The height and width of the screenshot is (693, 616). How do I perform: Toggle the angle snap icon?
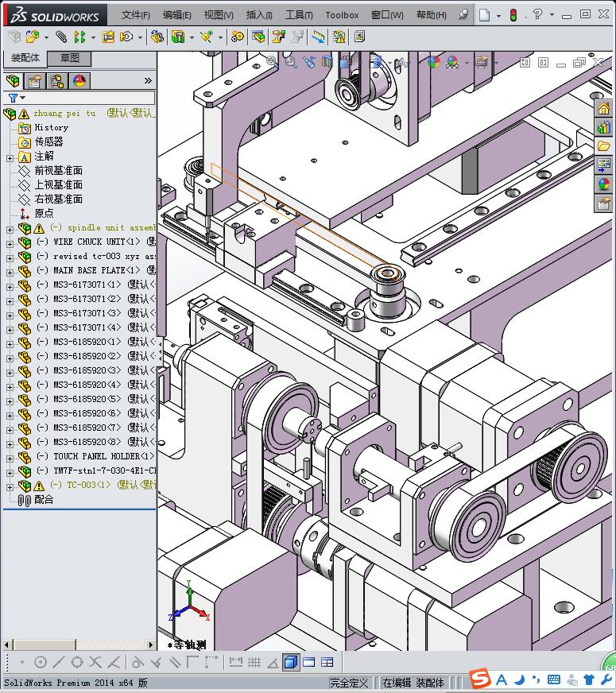[273, 662]
